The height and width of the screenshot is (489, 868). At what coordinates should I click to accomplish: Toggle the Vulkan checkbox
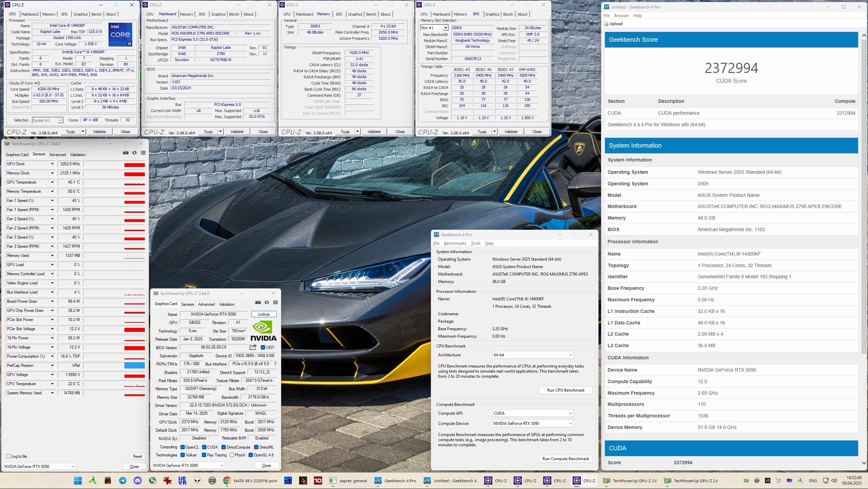[183, 455]
